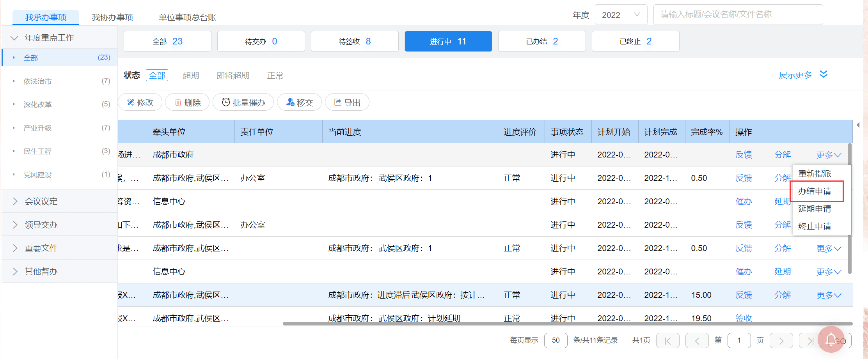Click the vertical table scrollbar
The height and width of the screenshot is (359, 868).
850,209
